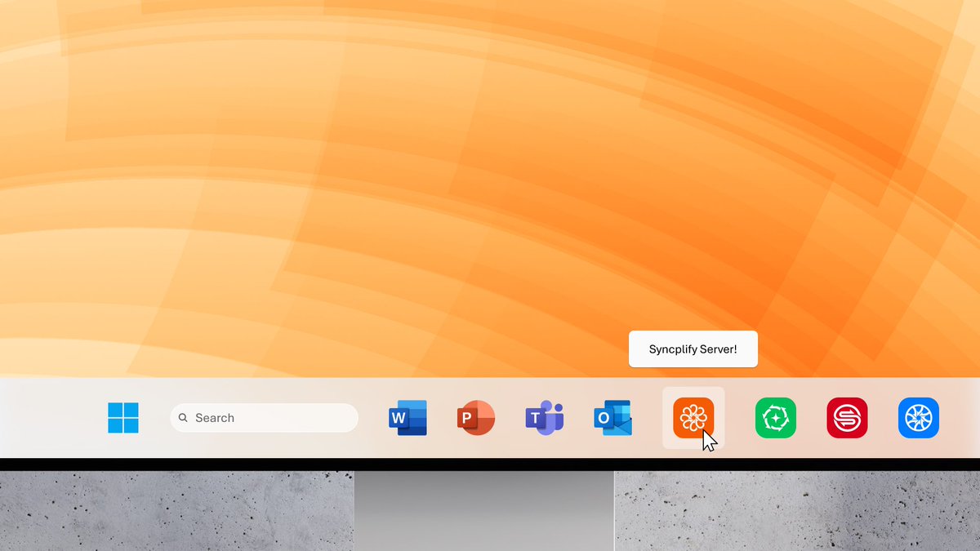Open the blue wheel app icon
Image resolution: width=980 pixels, height=551 pixels.
click(919, 418)
